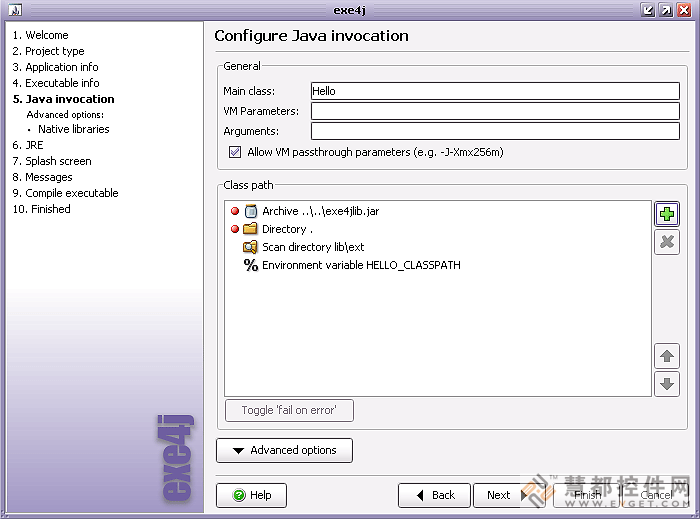Screen dimensions: 700x519
Task: Open the Native libraries advanced option
Action: click(x=74, y=129)
